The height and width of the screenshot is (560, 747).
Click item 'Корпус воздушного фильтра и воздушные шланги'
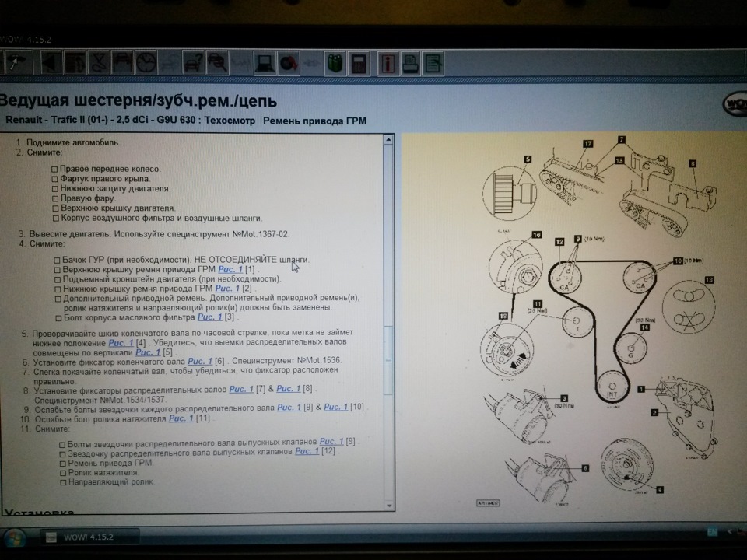[x=162, y=218]
